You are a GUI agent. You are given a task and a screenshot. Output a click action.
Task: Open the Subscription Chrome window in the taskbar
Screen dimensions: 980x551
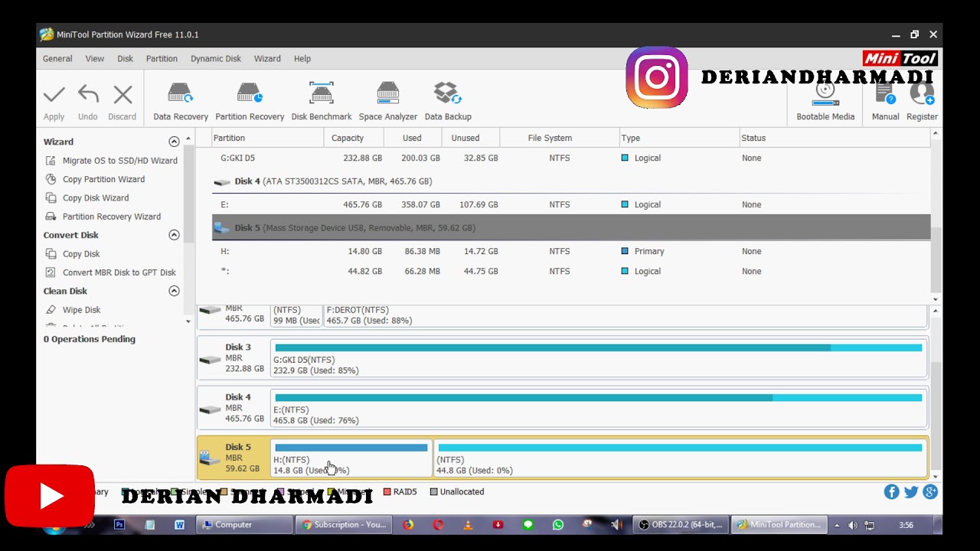point(344,525)
